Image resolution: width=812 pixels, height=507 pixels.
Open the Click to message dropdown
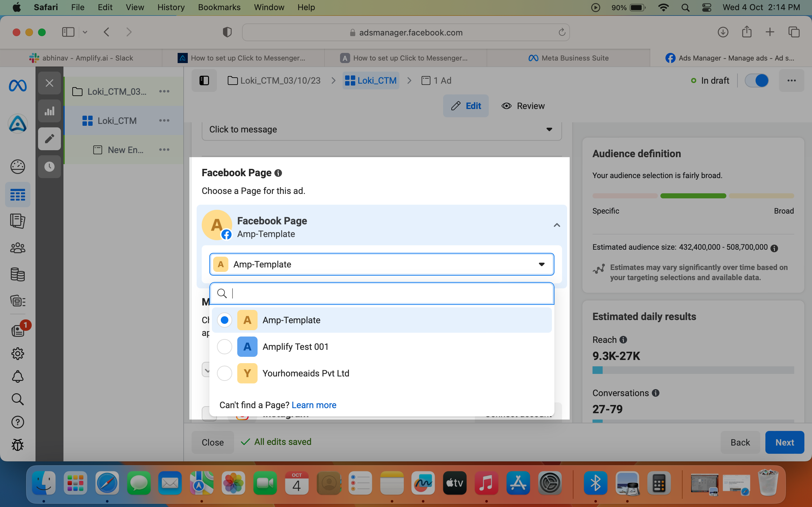(382, 129)
